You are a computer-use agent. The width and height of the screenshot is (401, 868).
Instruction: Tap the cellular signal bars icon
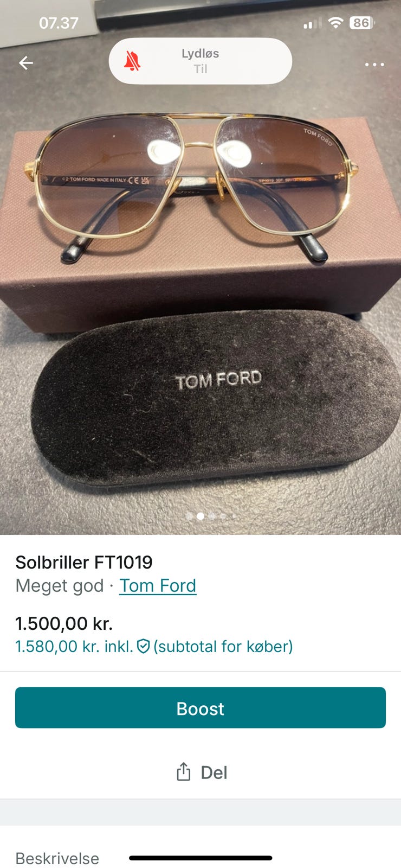313,23
